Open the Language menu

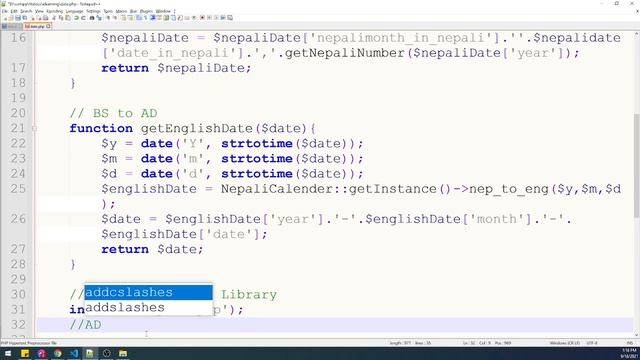point(74,11)
